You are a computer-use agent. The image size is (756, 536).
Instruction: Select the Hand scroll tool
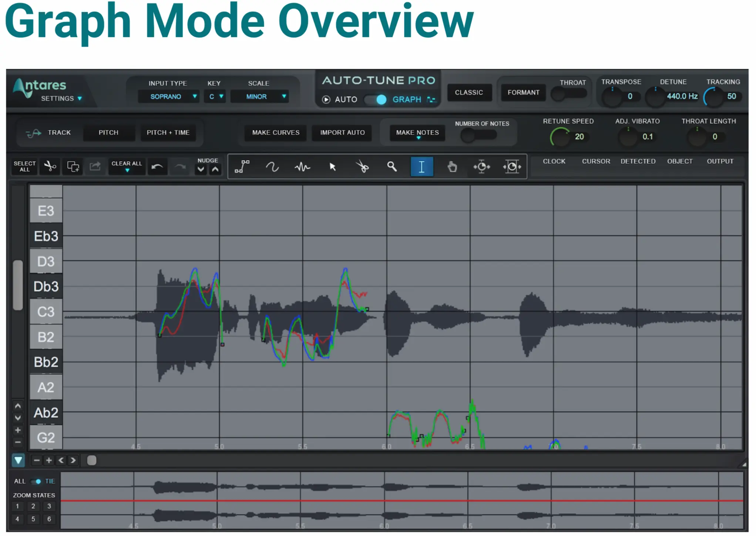pyautogui.click(x=452, y=167)
